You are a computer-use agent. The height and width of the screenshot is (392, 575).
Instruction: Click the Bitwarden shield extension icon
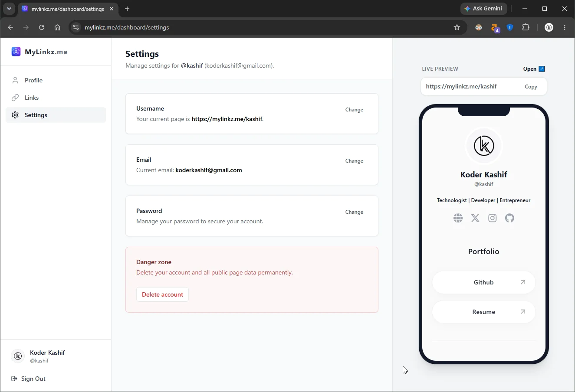coord(510,27)
